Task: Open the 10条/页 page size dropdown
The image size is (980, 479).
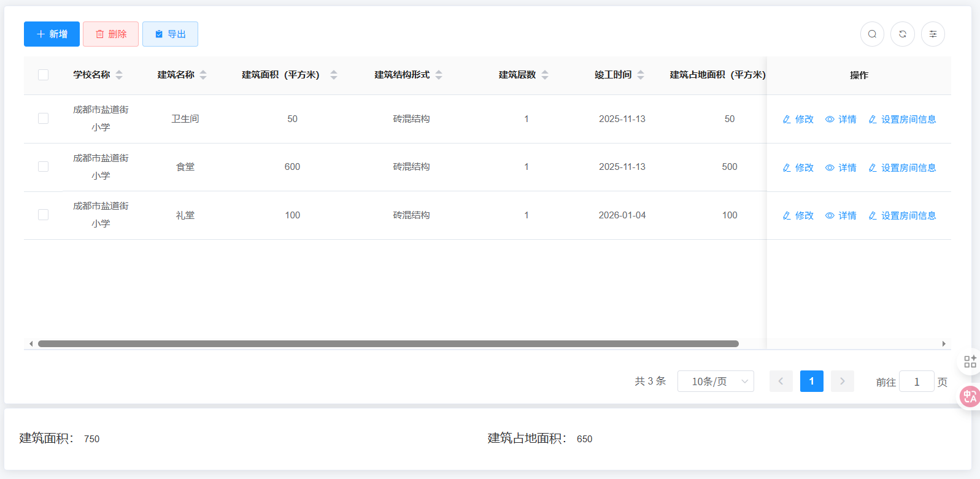Action: click(x=716, y=381)
